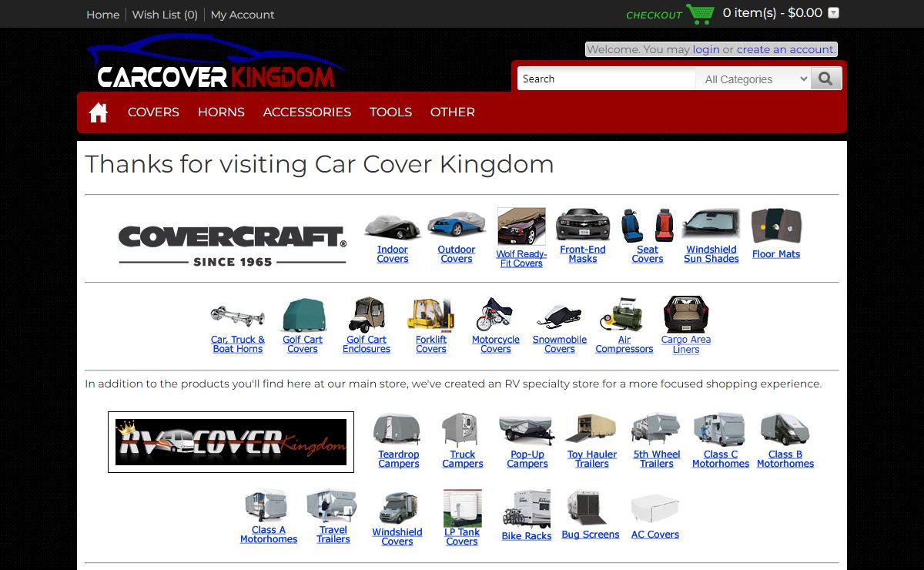Click the 5th Wheel Trailers image
Viewport: 924px width, 570px height.
656,430
